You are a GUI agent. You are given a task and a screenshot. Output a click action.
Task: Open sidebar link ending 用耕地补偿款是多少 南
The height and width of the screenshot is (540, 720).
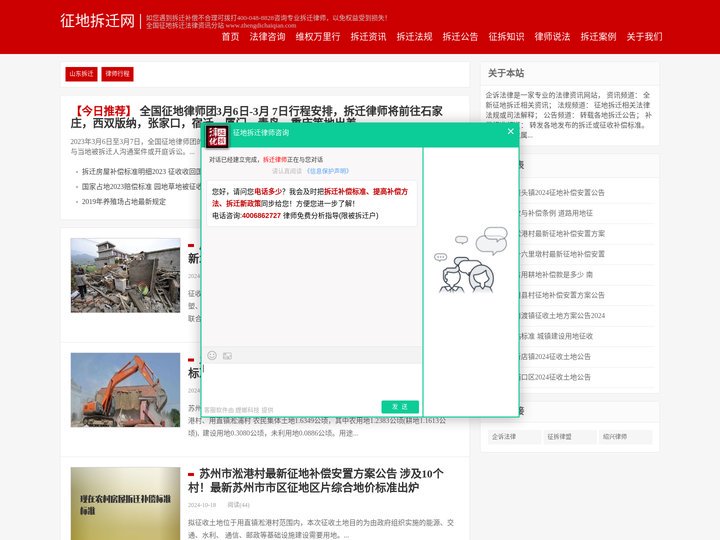(x=556, y=275)
